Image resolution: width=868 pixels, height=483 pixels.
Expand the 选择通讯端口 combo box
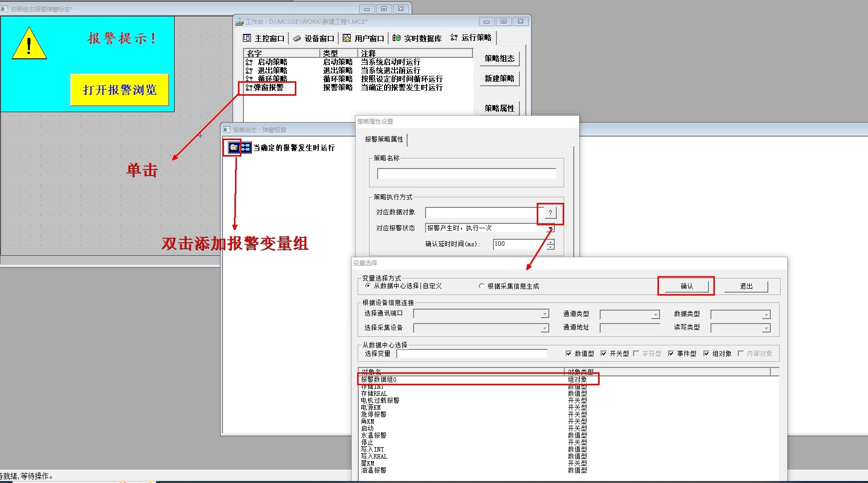[545, 314]
